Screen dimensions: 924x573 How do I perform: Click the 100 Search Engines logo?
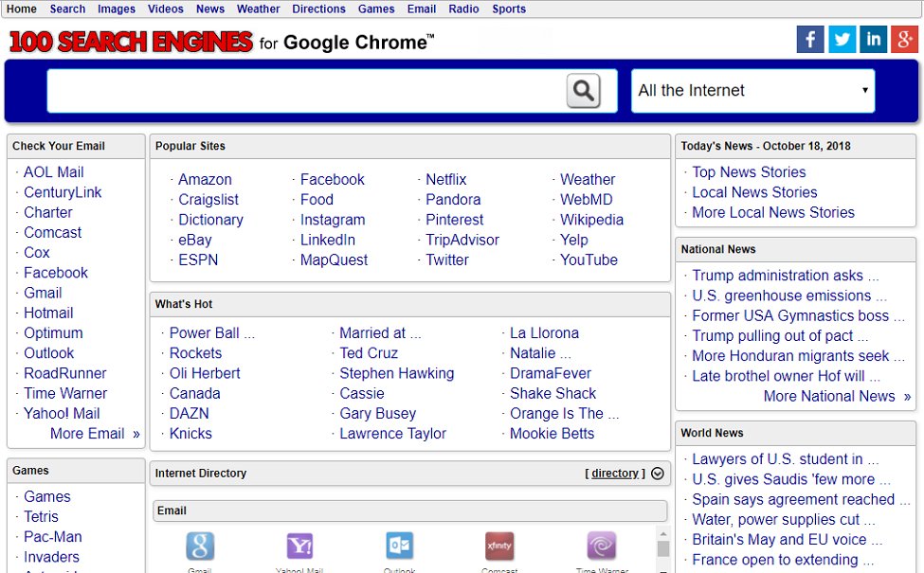coord(131,42)
